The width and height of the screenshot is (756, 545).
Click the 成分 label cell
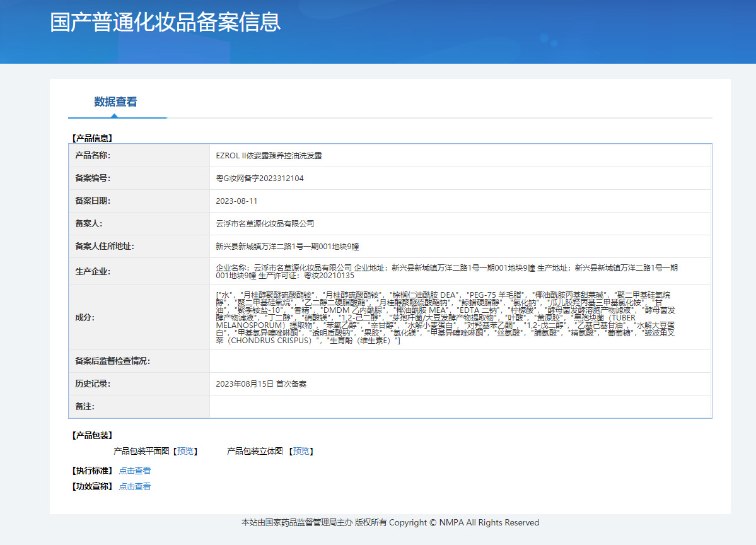pos(139,317)
